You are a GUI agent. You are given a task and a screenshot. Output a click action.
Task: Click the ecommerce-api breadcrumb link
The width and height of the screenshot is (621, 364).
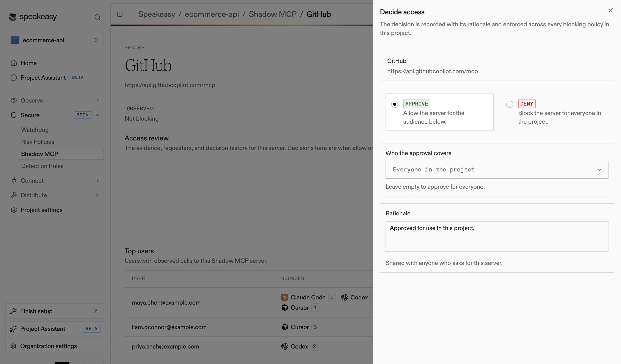212,14
